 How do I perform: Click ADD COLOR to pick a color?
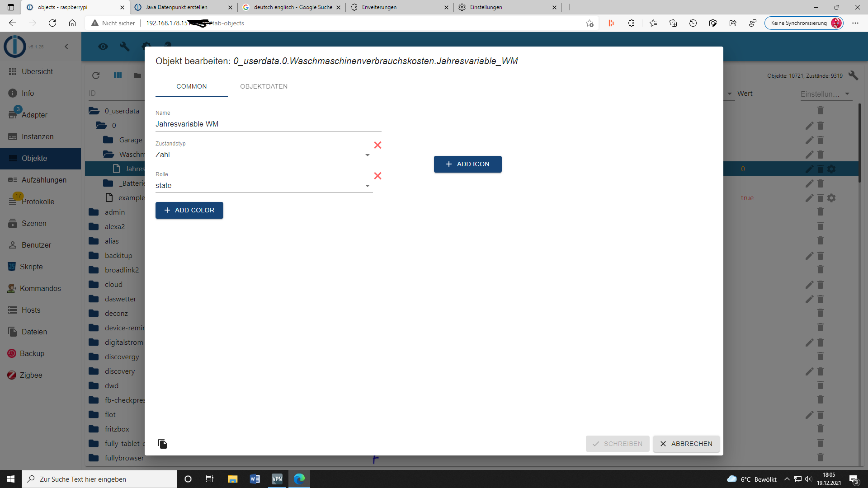[189, 210]
